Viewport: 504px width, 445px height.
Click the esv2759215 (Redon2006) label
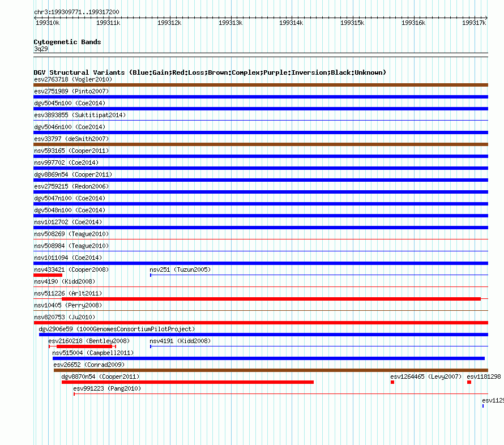click(71, 186)
